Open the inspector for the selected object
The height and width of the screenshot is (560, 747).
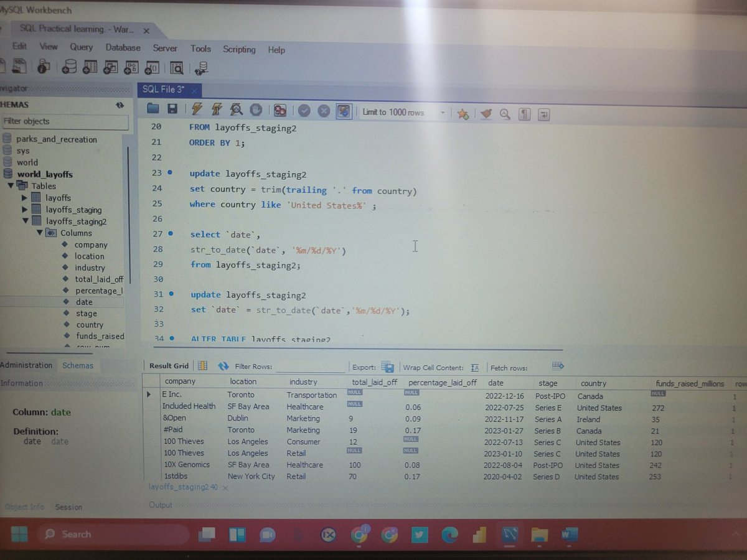click(x=44, y=67)
